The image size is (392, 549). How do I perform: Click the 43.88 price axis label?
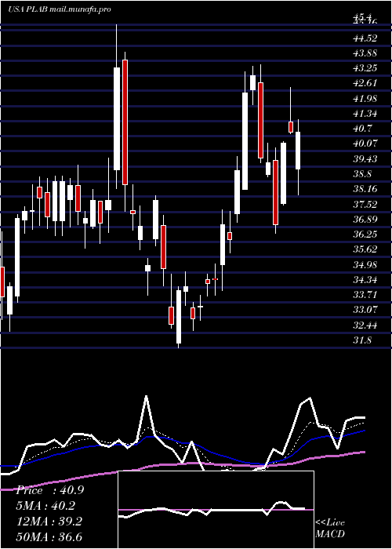click(x=365, y=53)
